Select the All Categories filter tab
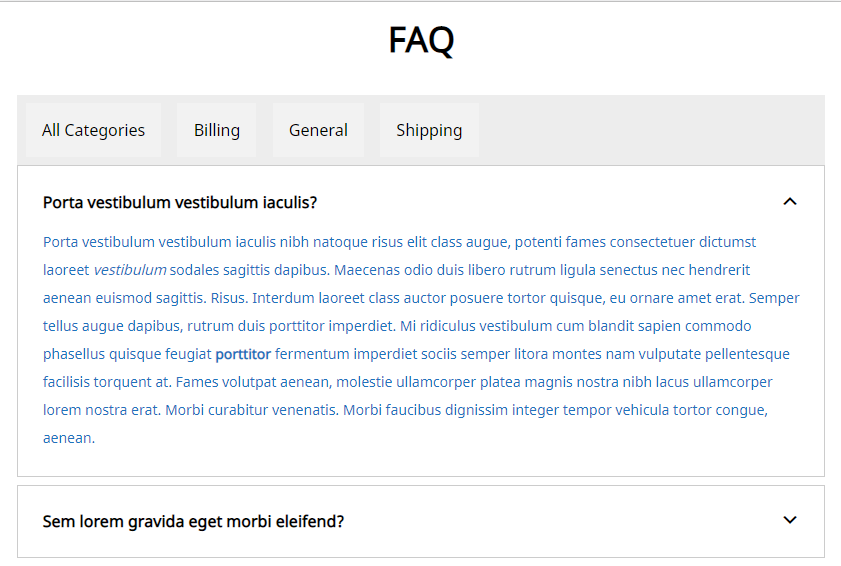Screen dimensions: 841x566 [x=93, y=130]
